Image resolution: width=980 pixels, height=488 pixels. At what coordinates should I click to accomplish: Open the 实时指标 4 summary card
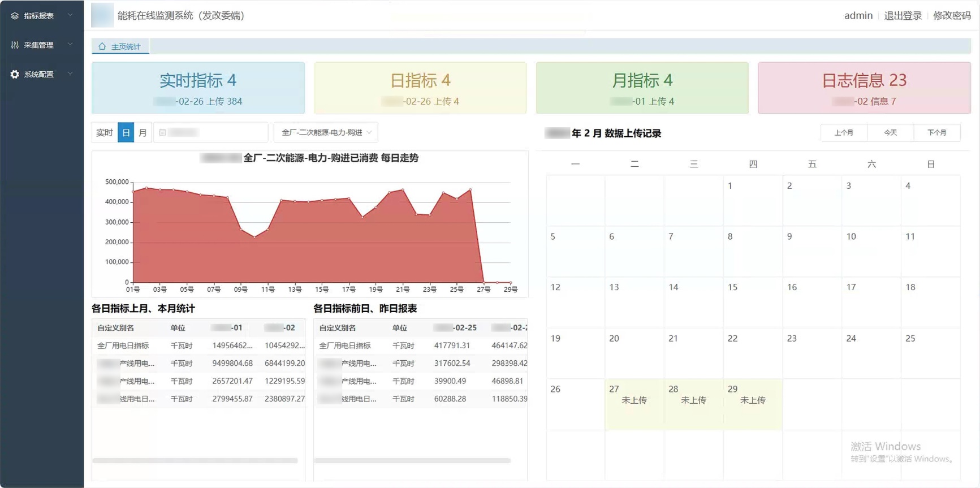pos(198,88)
